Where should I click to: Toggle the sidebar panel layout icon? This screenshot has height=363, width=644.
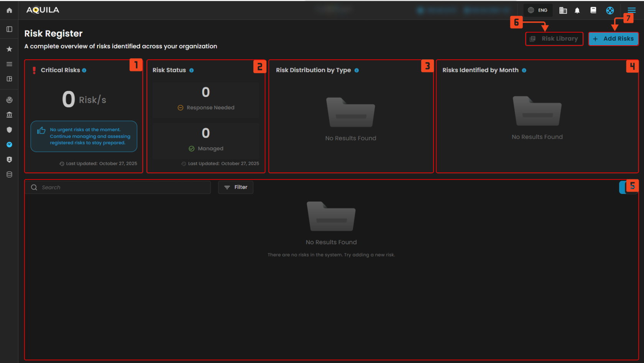9,29
